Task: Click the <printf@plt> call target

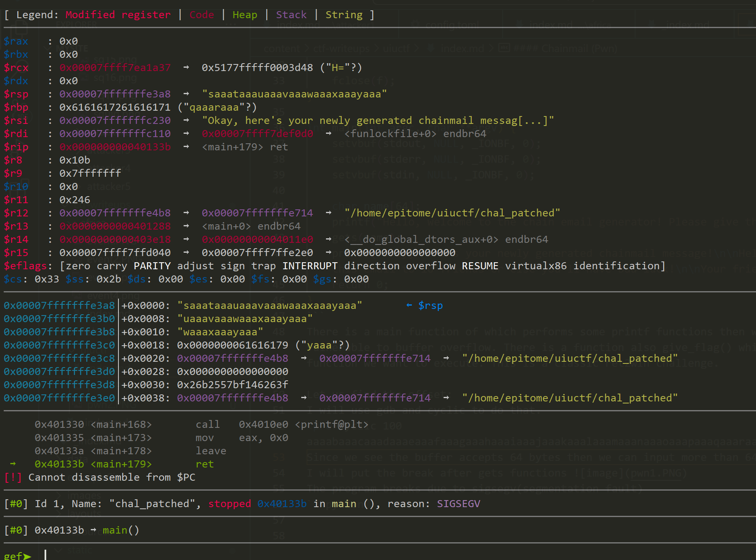Action: point(332,425)
